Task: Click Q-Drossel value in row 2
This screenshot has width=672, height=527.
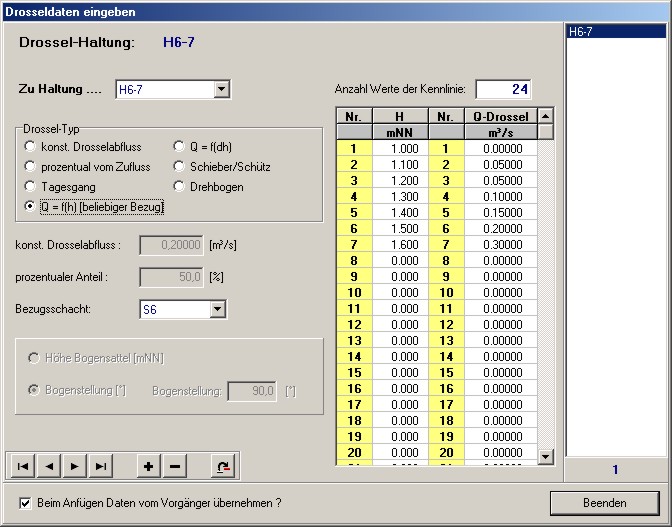Action: coord(501,165)
